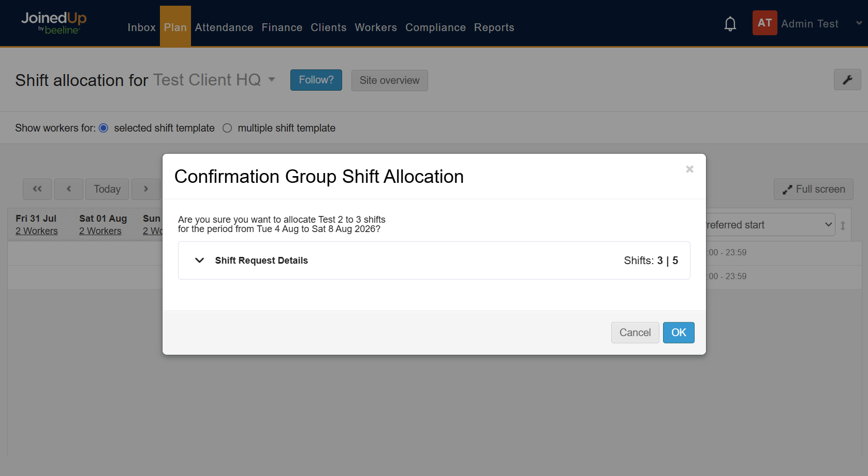
Task: Cancel the group shift allocation
Action: (x=635, y=333)
